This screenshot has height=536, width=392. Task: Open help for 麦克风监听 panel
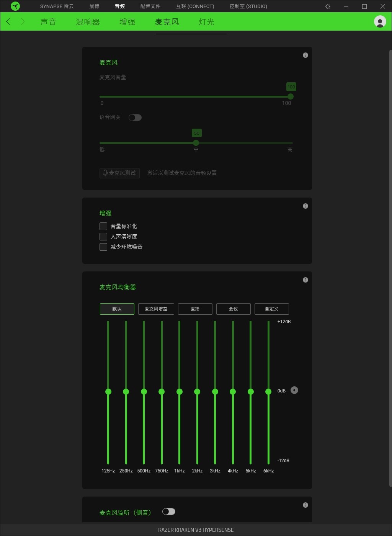tap(305, 505)
